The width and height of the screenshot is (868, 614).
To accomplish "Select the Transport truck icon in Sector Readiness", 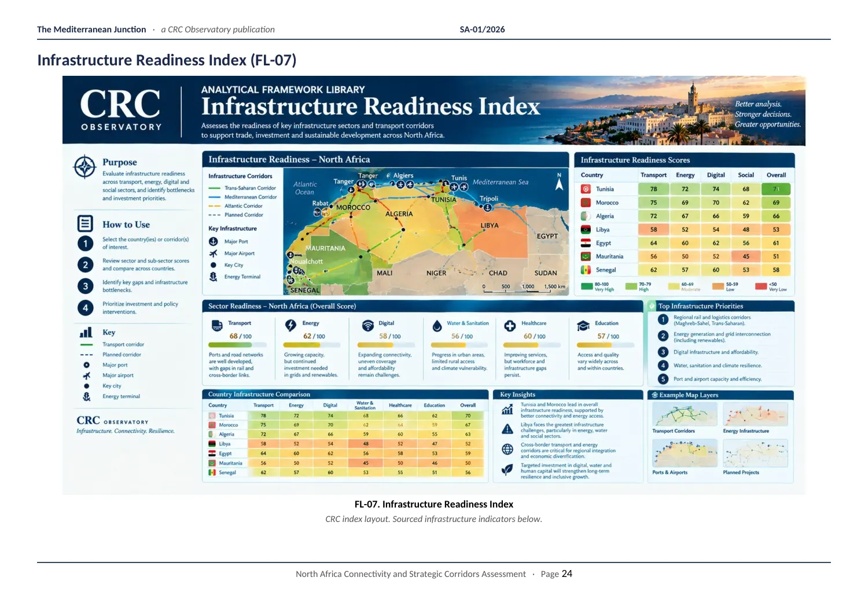I will pyautogui.click(x=217, y=325).
